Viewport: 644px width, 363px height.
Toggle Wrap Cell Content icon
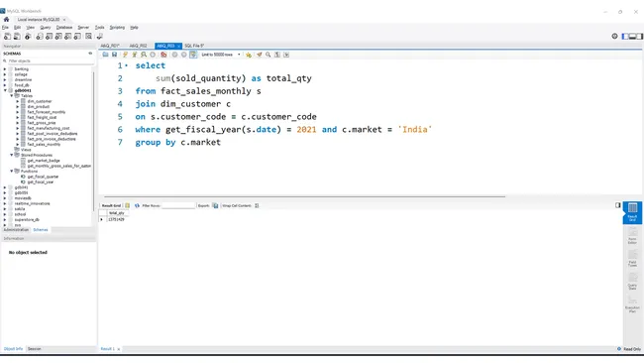coord(257,205)
